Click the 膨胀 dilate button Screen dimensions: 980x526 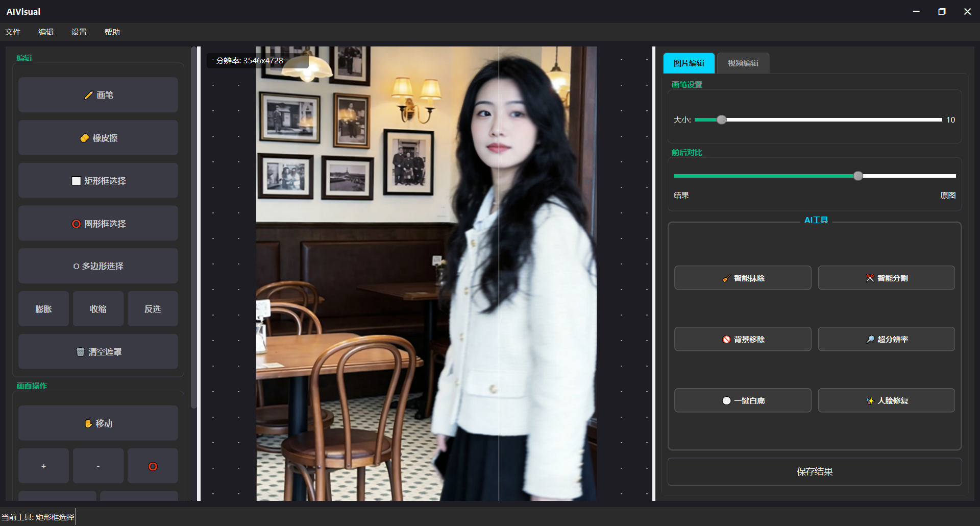coord(43,309)
